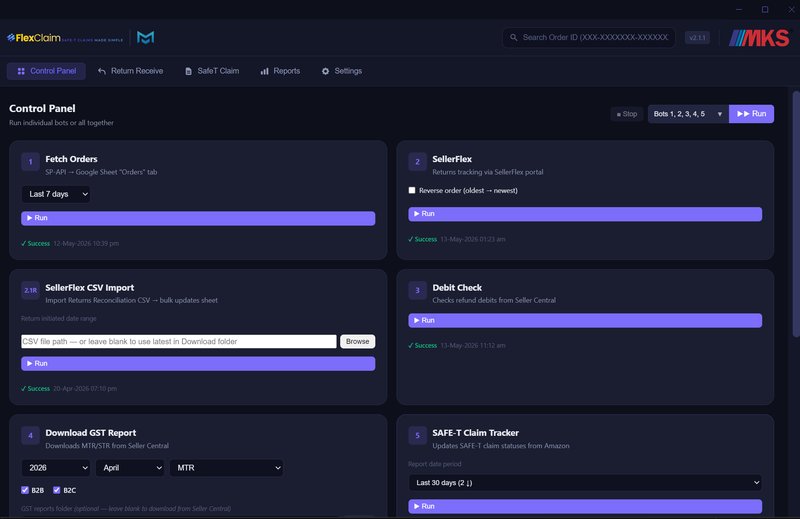The height and width of the screenshot is (519, 800).
Task: Click 'Checks refund debits from Seller Central' text
Action: pos(494,300)
